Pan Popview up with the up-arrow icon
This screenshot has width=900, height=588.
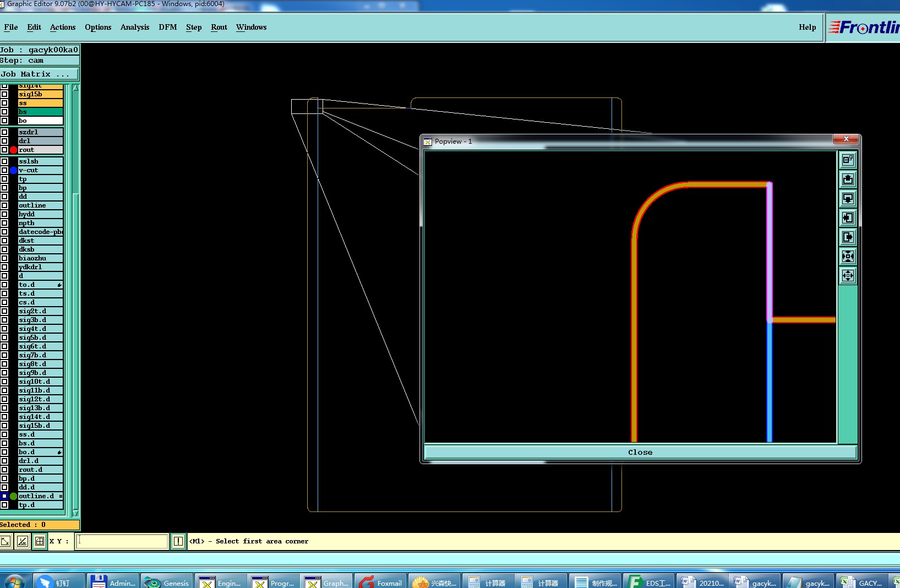[848, 179]
